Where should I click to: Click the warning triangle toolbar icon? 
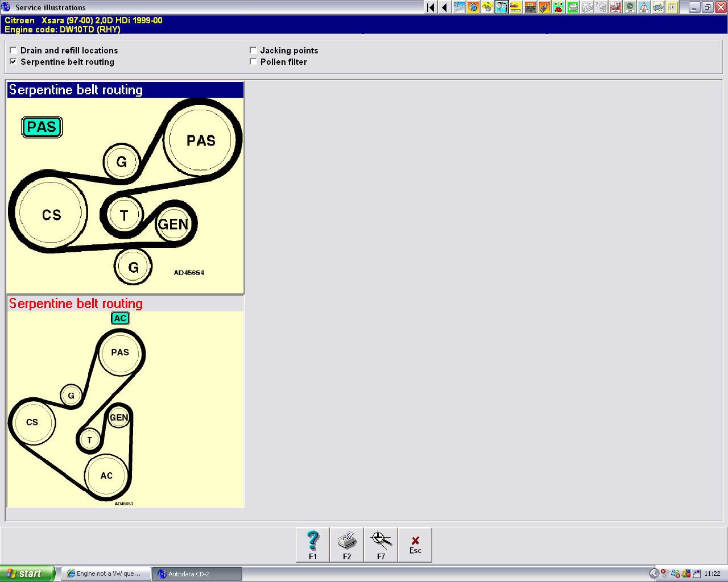point(644,7)
